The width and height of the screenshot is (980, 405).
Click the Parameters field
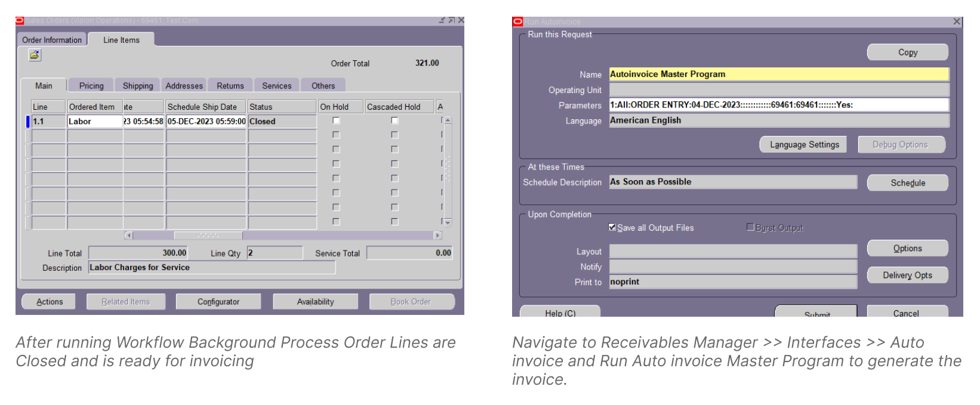tap(779, 105)
